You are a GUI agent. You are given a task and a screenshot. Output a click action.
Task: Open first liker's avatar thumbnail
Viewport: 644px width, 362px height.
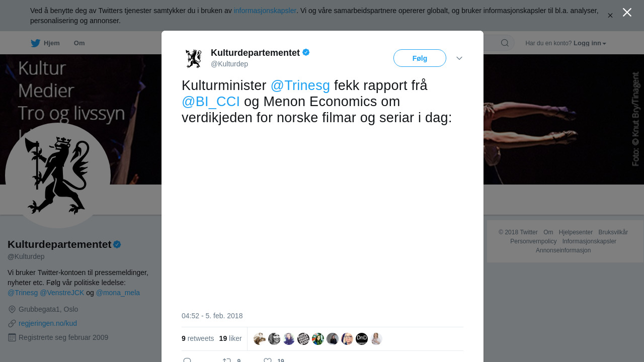[260, 339]
